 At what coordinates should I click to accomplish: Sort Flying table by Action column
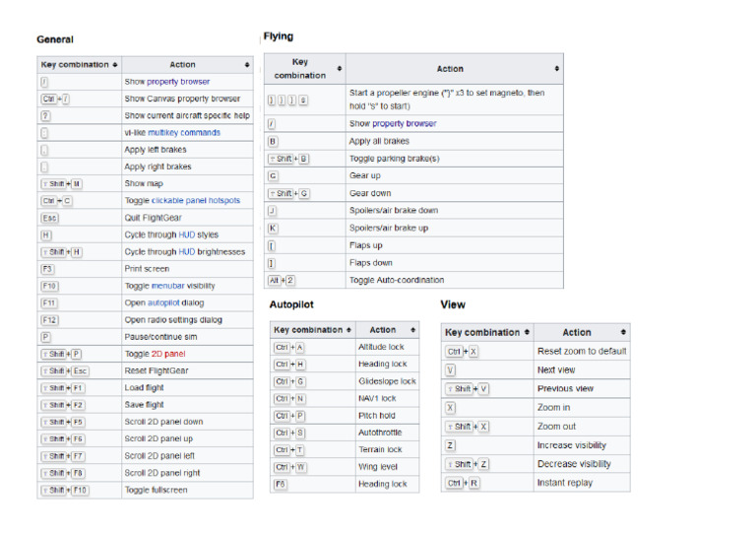coord(557,69)
